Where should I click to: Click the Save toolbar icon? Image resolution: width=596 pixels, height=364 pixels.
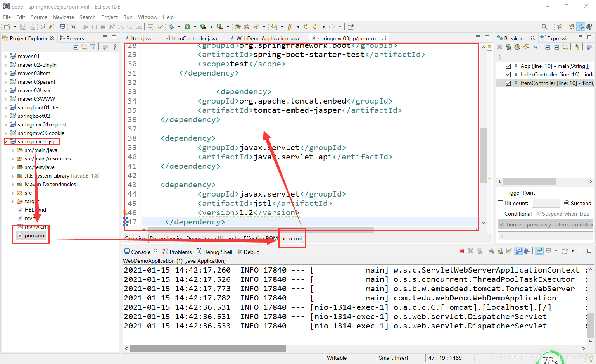click(x=23, y=27)
